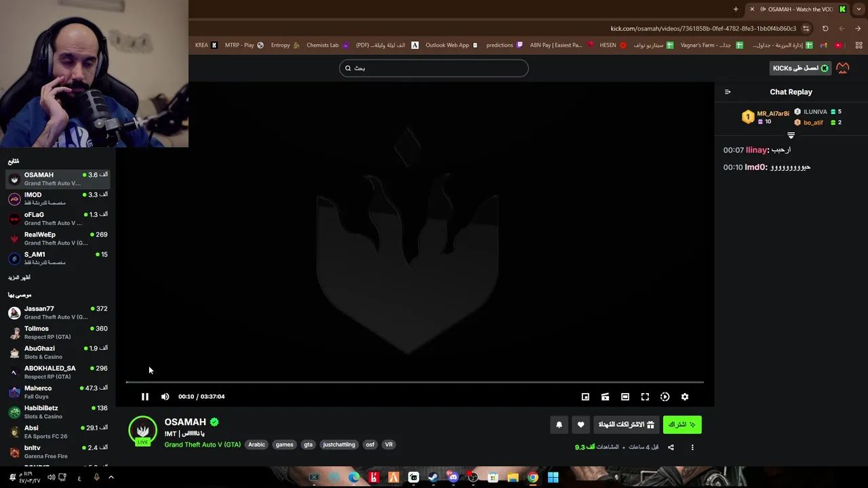Open Jassan77 recommended channel
This screenshot has width=868, height=488.
point(58,312)
